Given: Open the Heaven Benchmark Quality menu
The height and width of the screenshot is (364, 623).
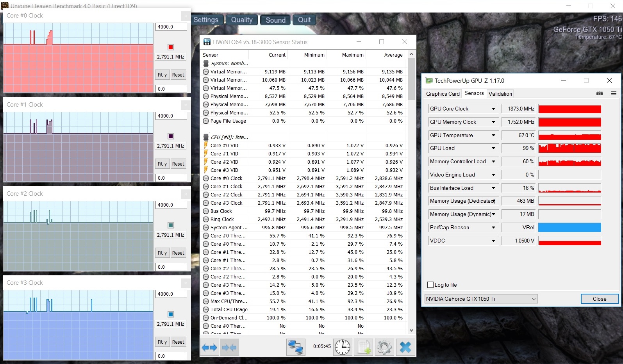Looking at the screenshot, I should (242, 20).
